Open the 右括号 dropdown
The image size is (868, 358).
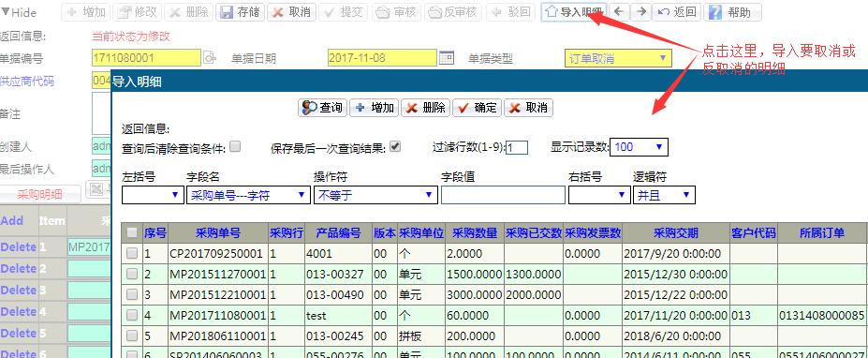point(599,195)
